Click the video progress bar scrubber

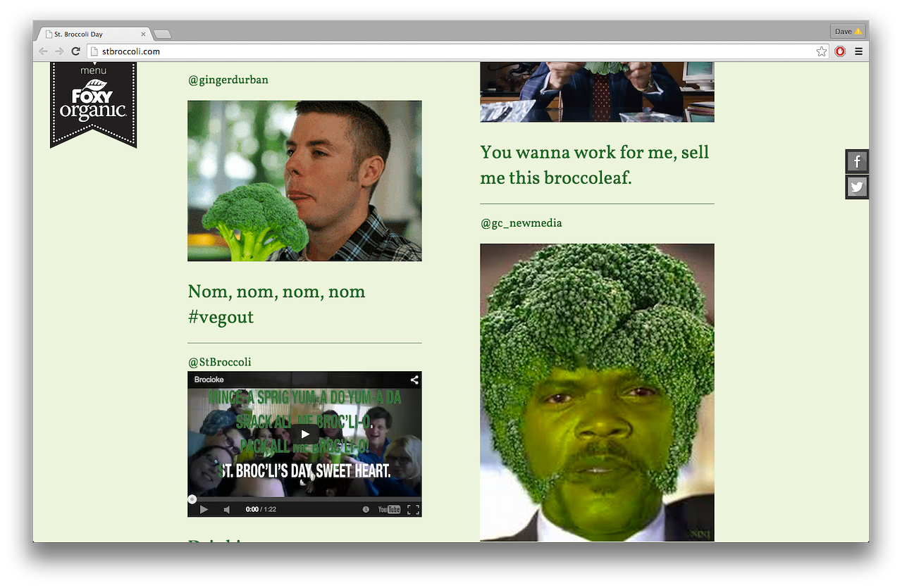(x=192, y=499)
